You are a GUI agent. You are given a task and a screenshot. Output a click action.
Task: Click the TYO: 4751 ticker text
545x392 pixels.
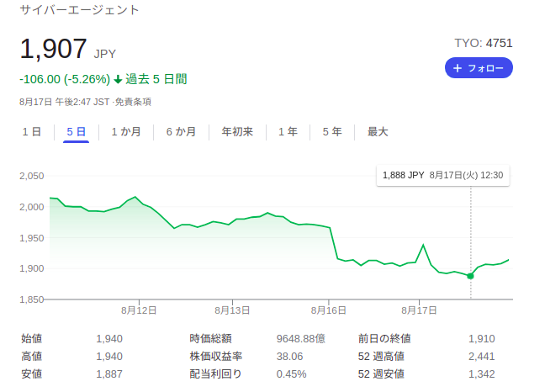pos(483,43)
